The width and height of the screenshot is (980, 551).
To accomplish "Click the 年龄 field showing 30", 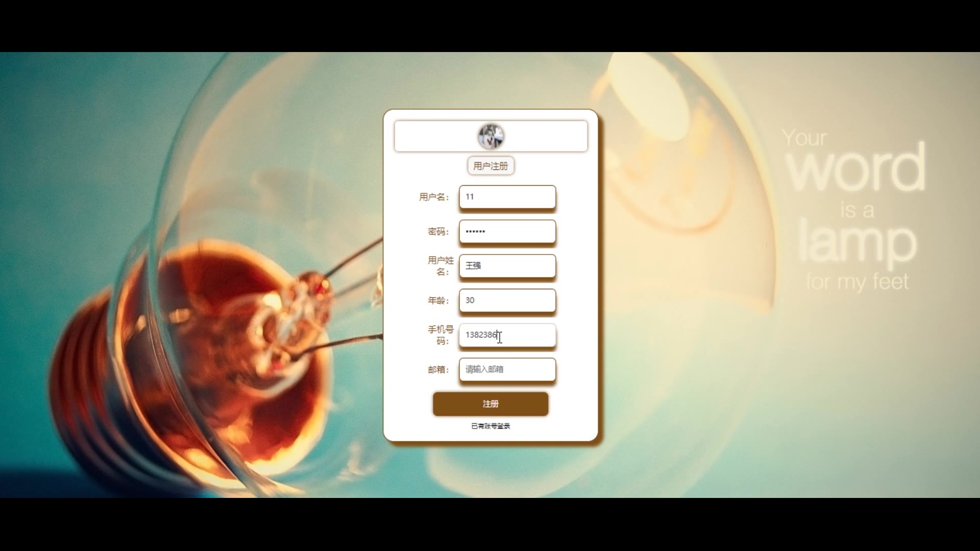I will pos(507,300).
